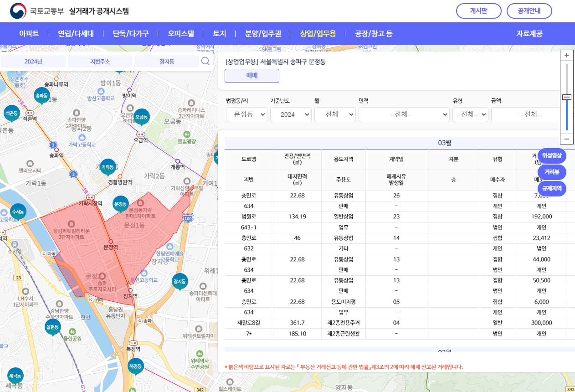Click the 44,000 price cell

pyautogui.click(x=541, y=259)
